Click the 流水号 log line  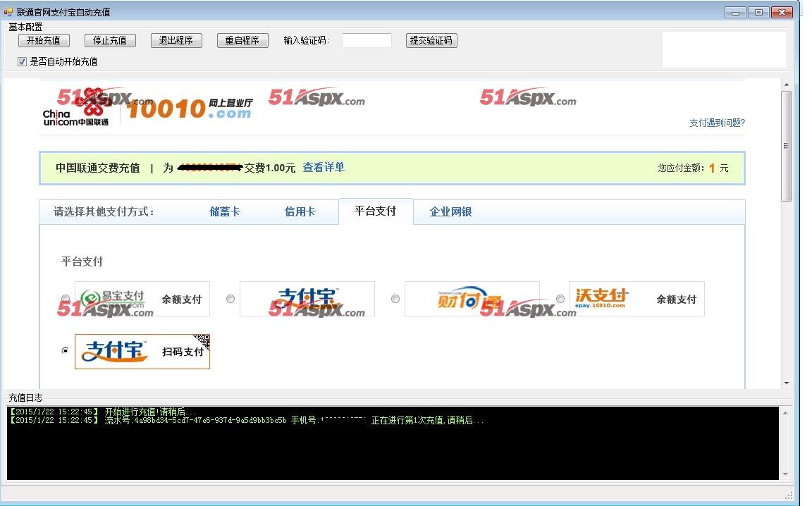pyautogui.click(x=247, y=420)
